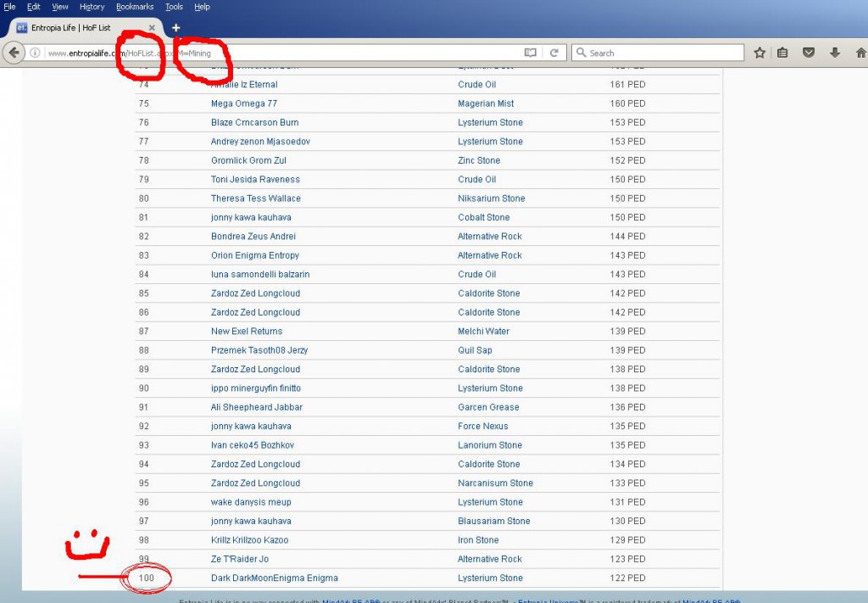Show site information icon in address bar
Viewport: 868px width, 603px height.
click(x=35, y=53)
